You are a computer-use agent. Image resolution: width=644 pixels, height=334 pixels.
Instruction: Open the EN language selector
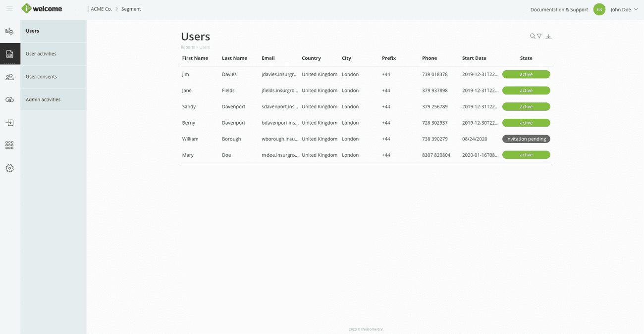(x=599, y=9)
